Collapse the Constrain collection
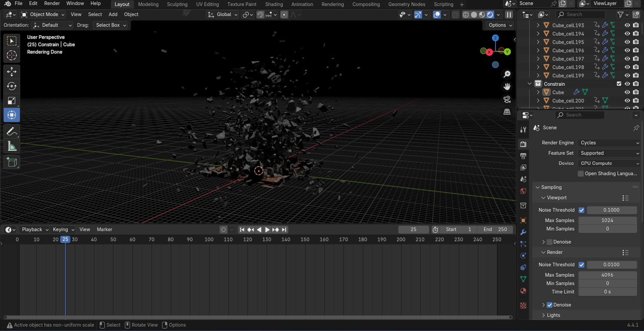The width and height of the screenshot is (644, 331). (530, 84)
